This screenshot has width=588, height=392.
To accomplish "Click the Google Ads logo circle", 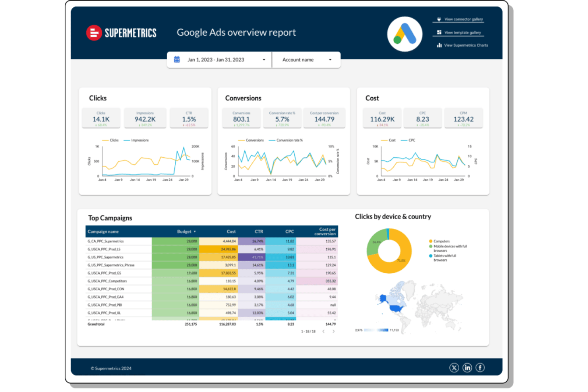I will (405, 34).
